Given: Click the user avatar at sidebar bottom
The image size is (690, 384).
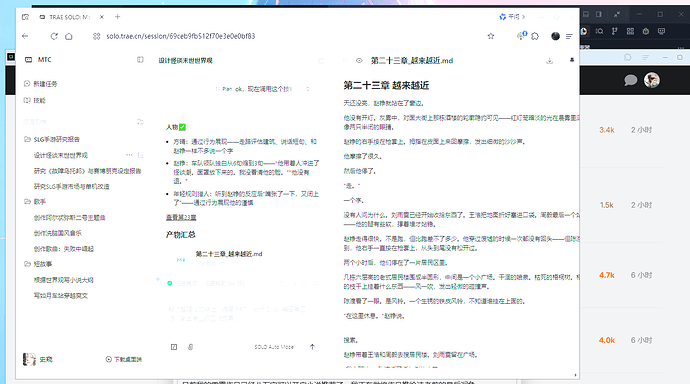Looking at the screenshot, I should click(x=29, y=359).
